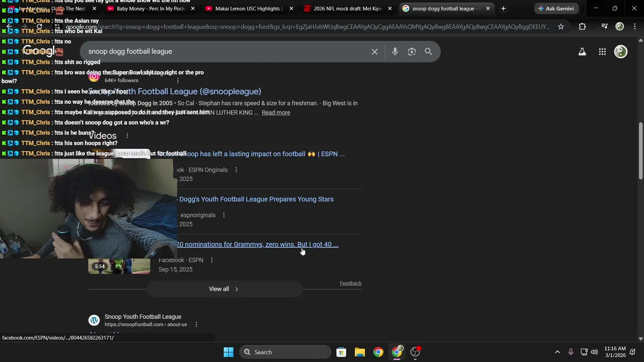This screenshot has height=362, width=644.
Task: Open the Windows Start menu
Action: pyautogui.click(x=228, y=352)
